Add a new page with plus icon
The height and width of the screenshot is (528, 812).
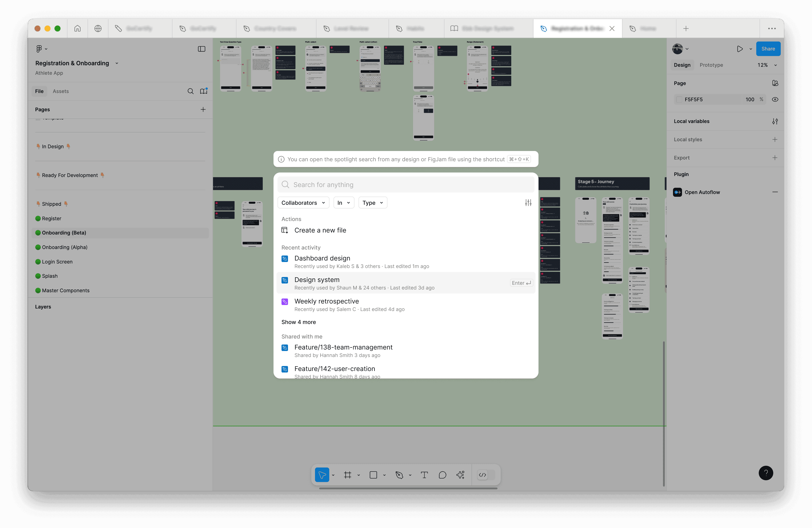tap(203, 109)
